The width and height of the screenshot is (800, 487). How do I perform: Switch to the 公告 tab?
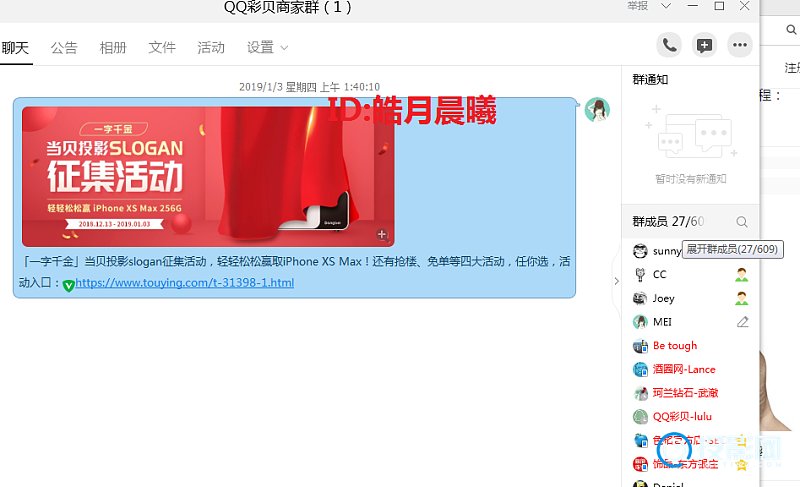coord(64,48)
